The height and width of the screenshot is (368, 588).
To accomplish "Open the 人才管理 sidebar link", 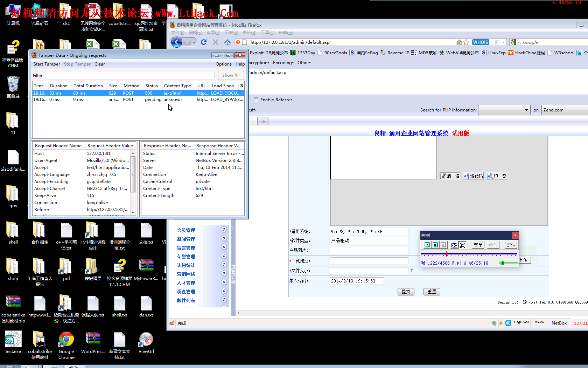I will (186, 283).
